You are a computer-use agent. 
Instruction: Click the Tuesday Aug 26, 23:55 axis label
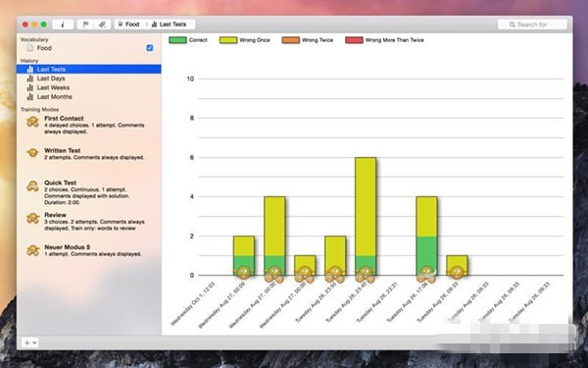pyautogui.click(x=317, y=303)
